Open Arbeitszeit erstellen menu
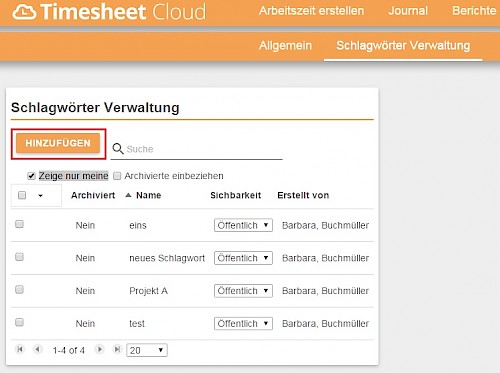The height and width of the screenshot is (373, 500). 311,11
